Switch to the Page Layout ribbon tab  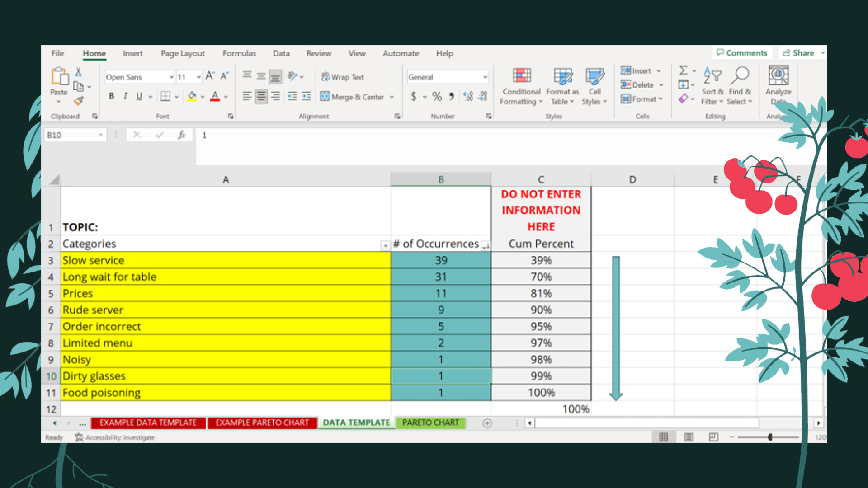point(183,53)
